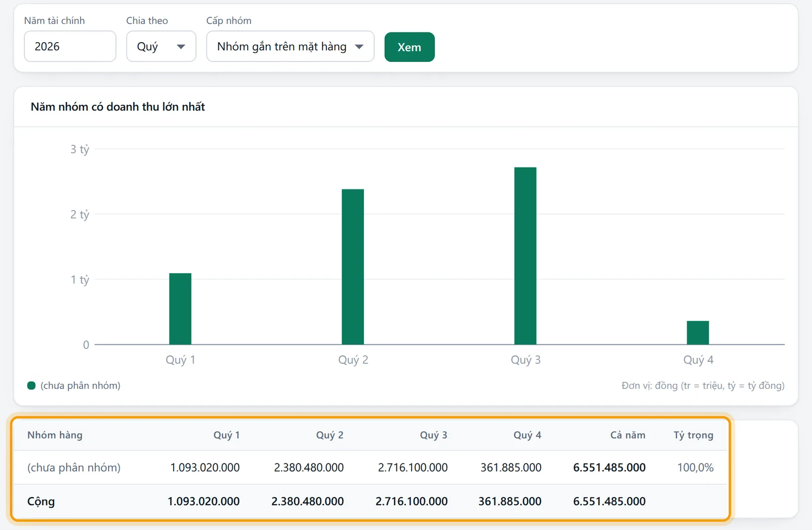This screenshot has height=530, width=812.
Task: Open the Cấp nhóm dropdown
Action: 290,46
